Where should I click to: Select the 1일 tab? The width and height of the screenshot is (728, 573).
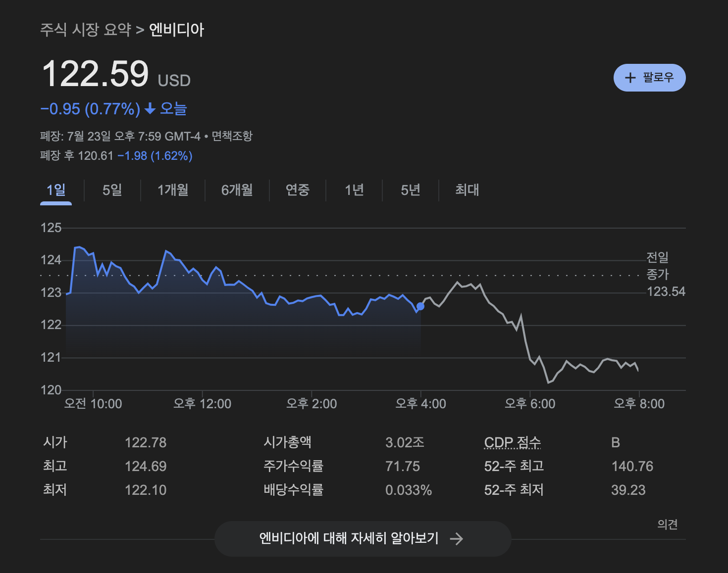click(x=56, y=190)
